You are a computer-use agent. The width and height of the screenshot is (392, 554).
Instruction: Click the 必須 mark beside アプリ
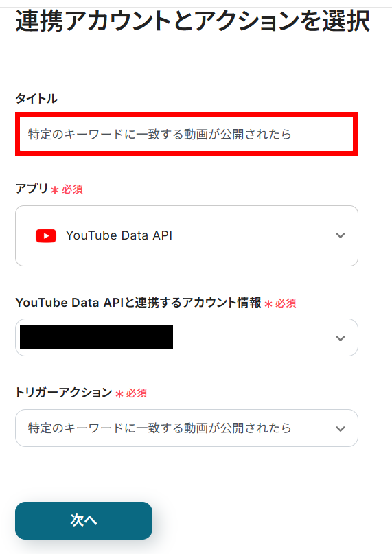click(73, 189)
